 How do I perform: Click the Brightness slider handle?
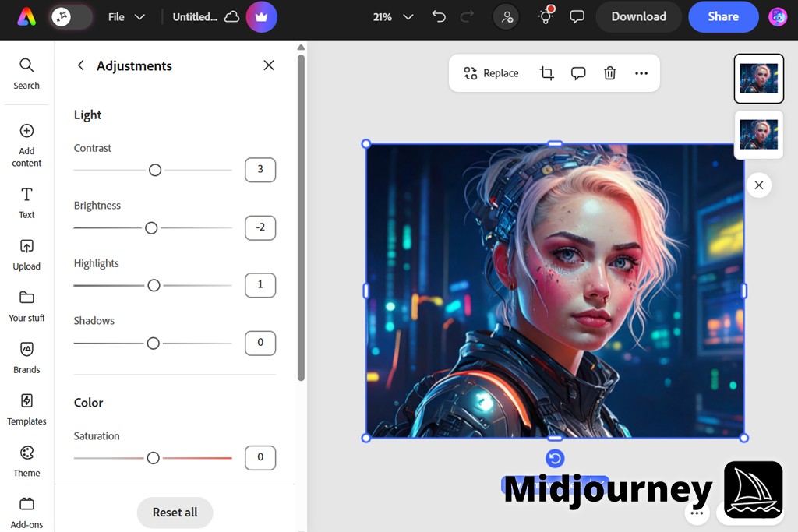pos(151,228)
